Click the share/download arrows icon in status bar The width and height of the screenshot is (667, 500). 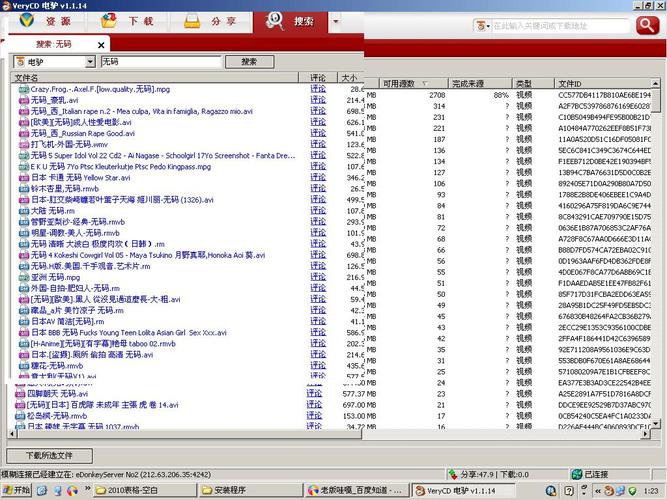point(453,474)
